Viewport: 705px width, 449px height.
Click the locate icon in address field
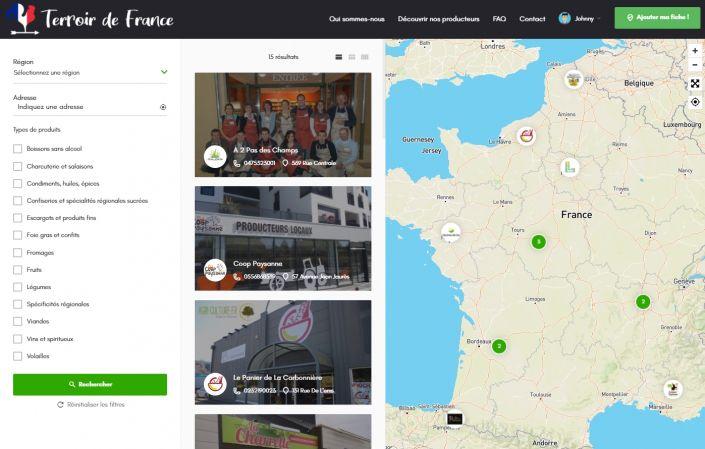[163, 107]
